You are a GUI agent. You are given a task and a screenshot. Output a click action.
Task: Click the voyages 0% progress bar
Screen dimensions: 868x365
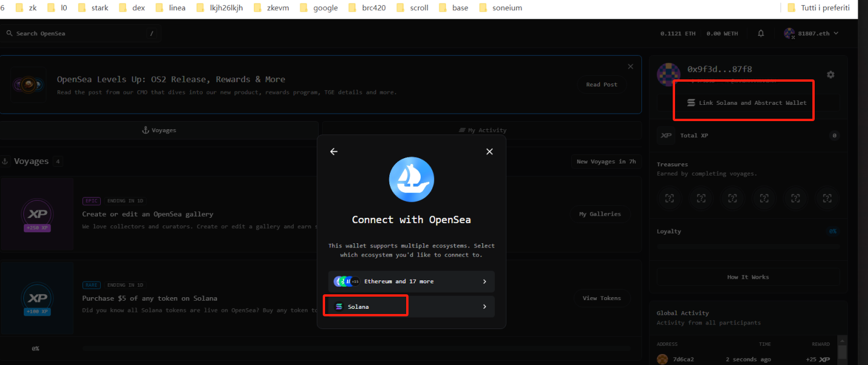point(356,349)
